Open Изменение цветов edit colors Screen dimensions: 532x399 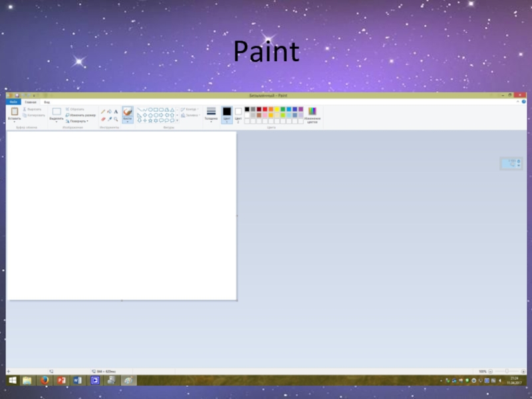point(312,114)
